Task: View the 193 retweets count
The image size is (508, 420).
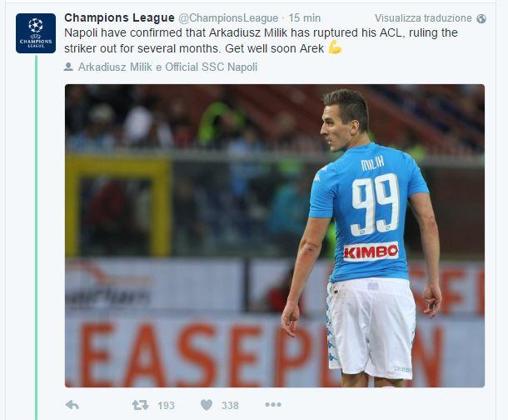Action: (166, 405)
